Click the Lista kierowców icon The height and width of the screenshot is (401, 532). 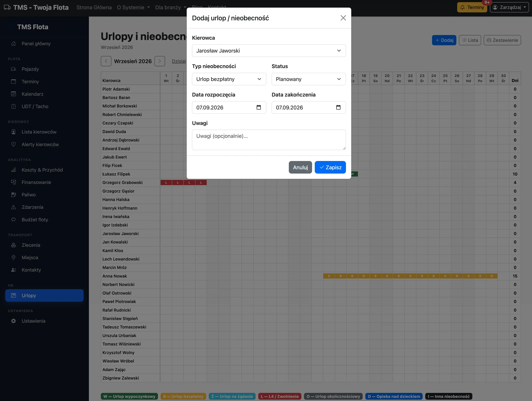(14, 132)
